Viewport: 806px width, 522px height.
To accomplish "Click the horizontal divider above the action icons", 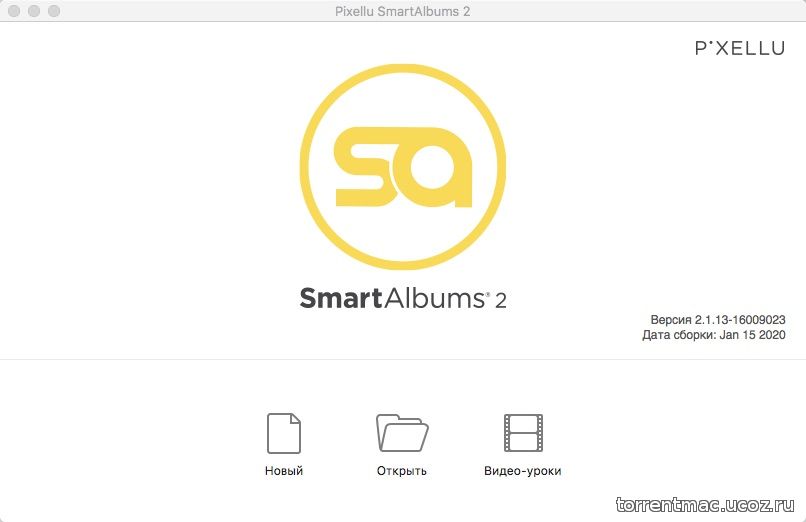I will click(x=403, y=359).
